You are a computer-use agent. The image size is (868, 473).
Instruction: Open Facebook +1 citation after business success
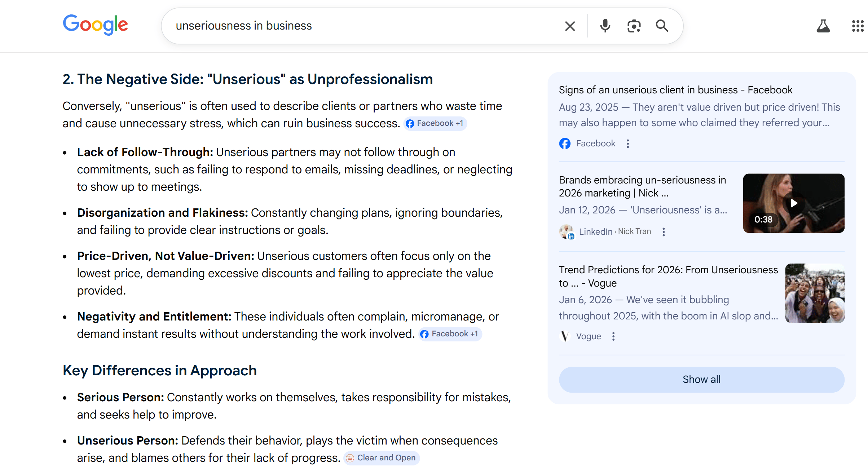click(435, 123)
